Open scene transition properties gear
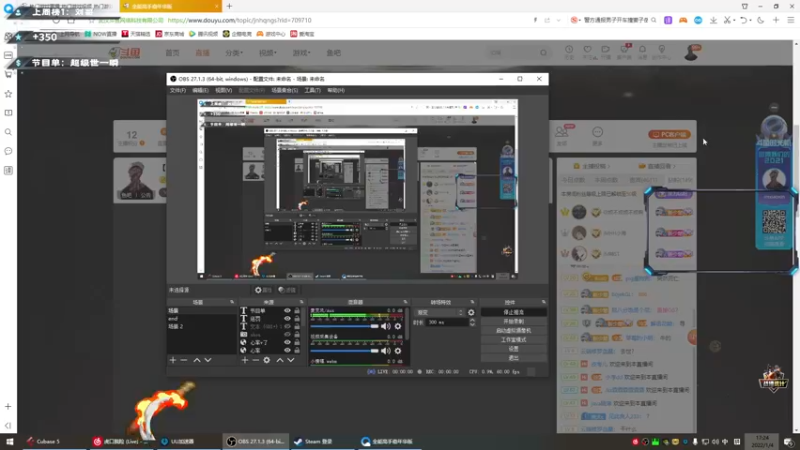This screenshot has height=450, width=800. 471,312
